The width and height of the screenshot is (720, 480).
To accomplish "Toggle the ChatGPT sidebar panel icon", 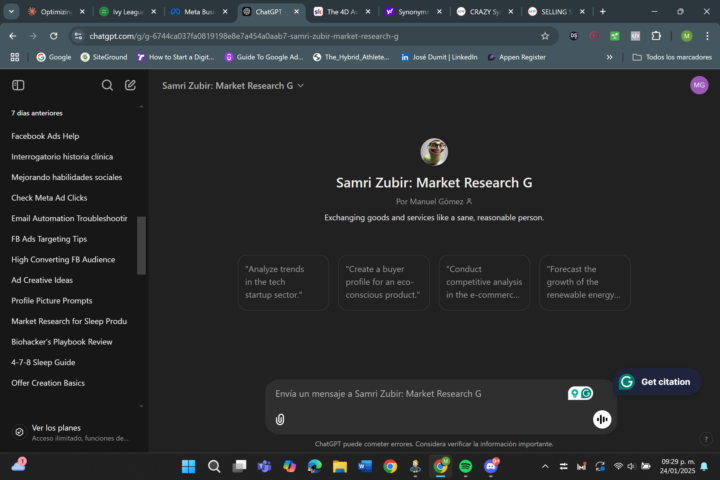I will [18, 85].
